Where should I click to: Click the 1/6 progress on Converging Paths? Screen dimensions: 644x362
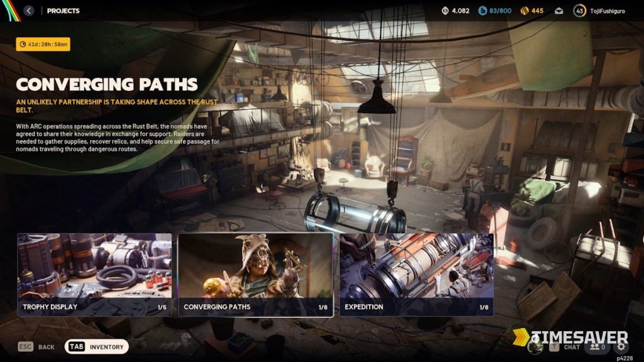point(323,307)
